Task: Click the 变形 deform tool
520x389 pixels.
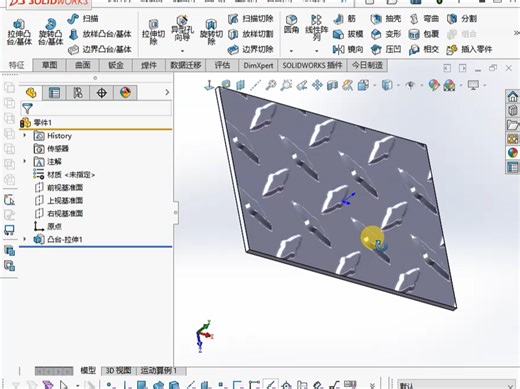Action: pos(386,34)
